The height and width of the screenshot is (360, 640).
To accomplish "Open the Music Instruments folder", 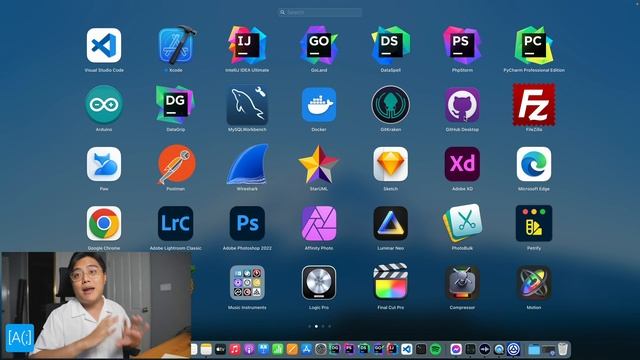I will pyautogui.click(x=247, y=282).
